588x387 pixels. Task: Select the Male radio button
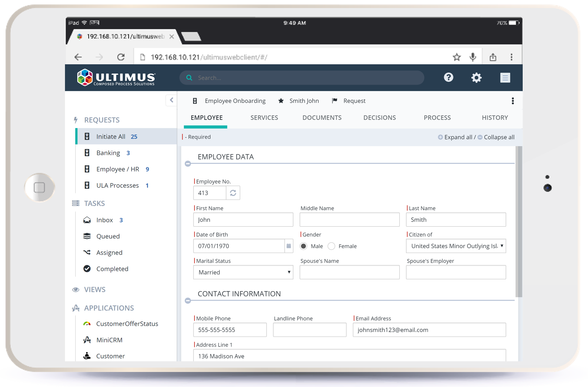point(303,246)
